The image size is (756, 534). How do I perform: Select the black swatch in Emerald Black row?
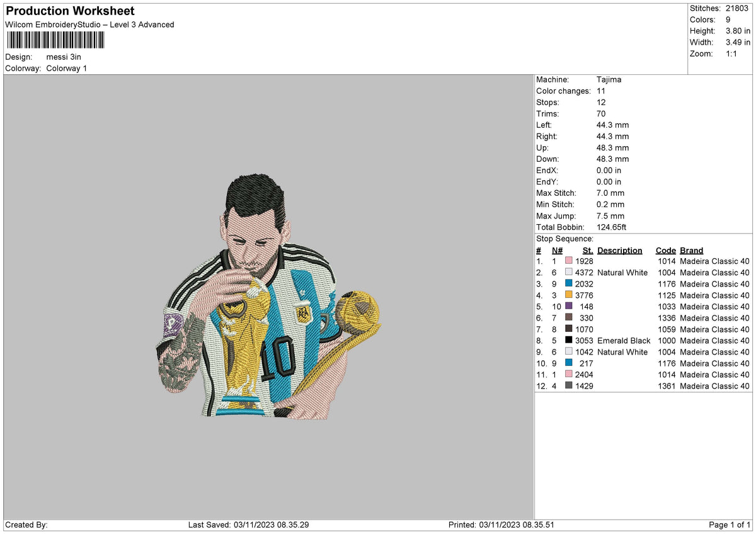(569, 341)
